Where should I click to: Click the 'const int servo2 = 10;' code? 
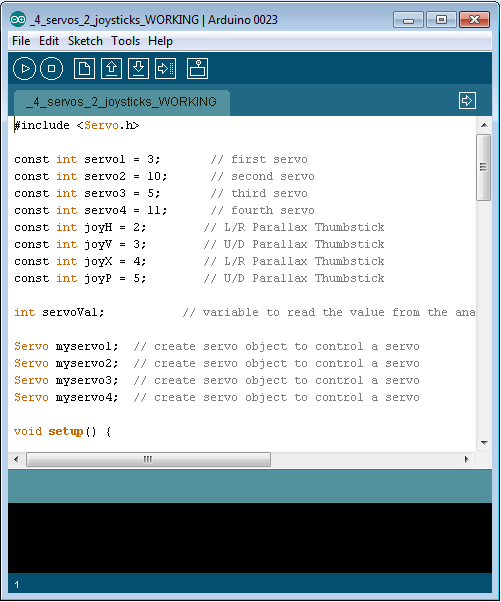pos(91,176)
